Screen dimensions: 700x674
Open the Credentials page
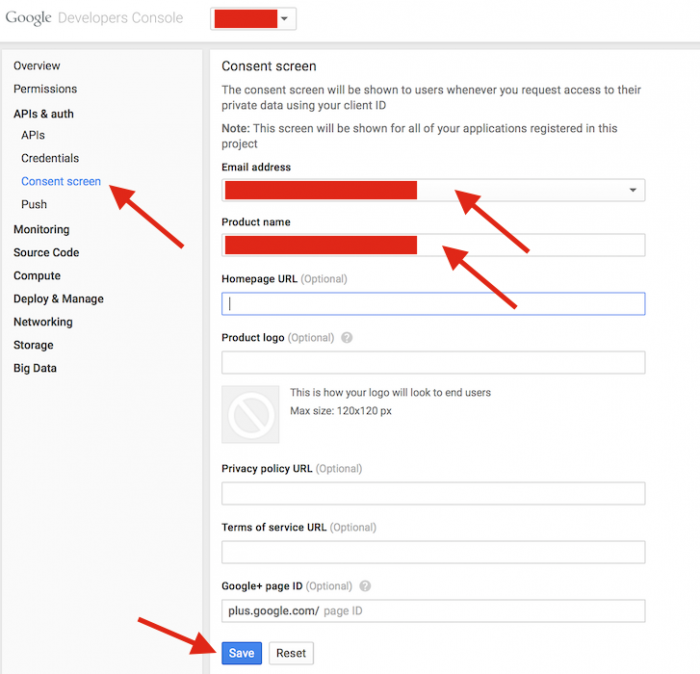50,158
